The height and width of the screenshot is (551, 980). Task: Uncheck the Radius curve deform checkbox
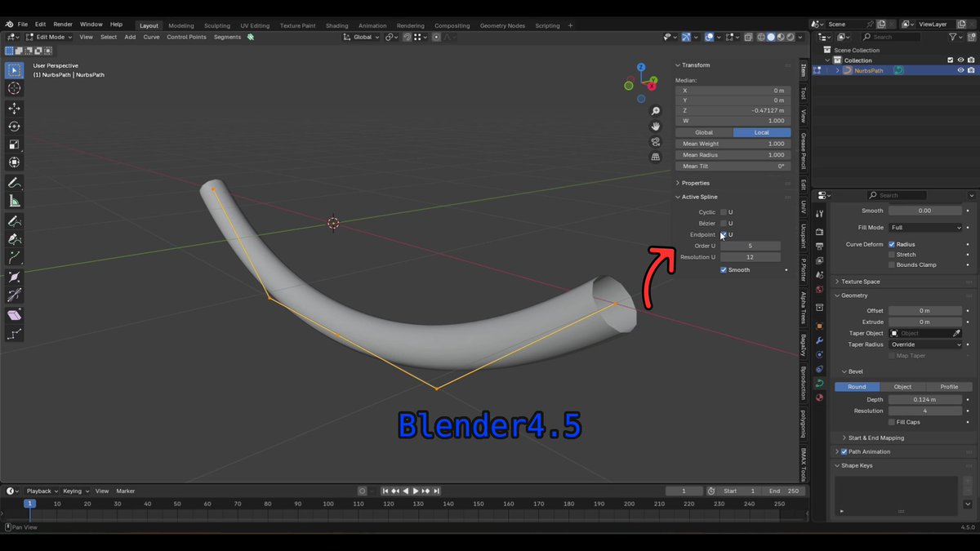click(x=891, y=244)
